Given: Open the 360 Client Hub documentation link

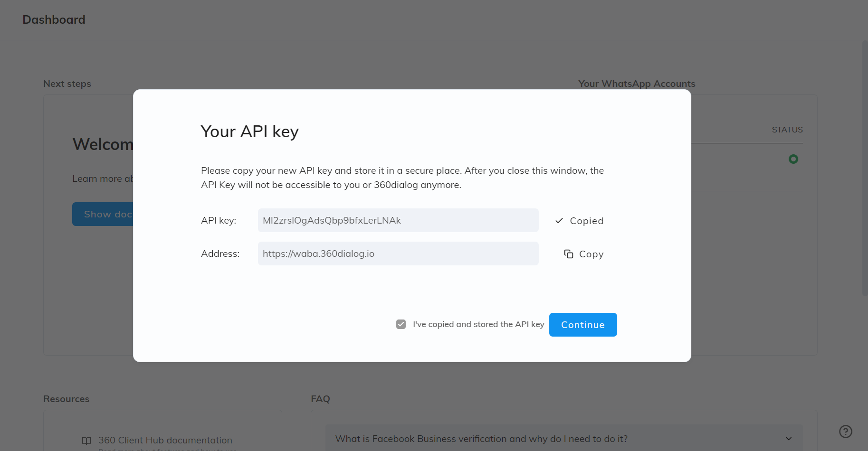Looking at the screenshot, I should pyautogui.click(x=165, y=440).
